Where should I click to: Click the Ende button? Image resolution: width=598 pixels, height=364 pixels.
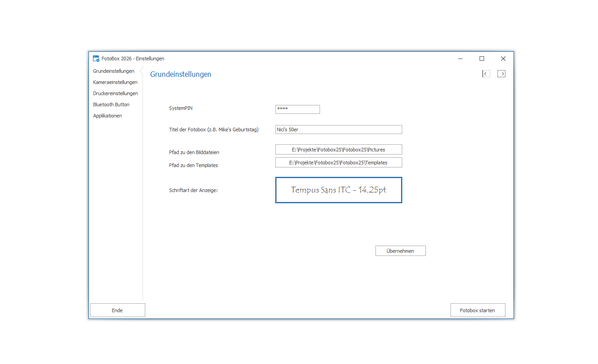pos(118,310)
